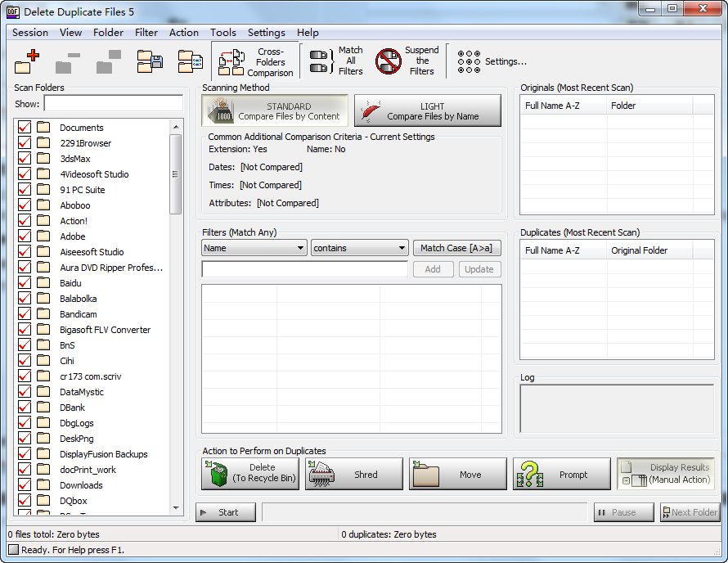728x563 pixels.
Task: Click the Shred action button
Action: click(353, 473)
